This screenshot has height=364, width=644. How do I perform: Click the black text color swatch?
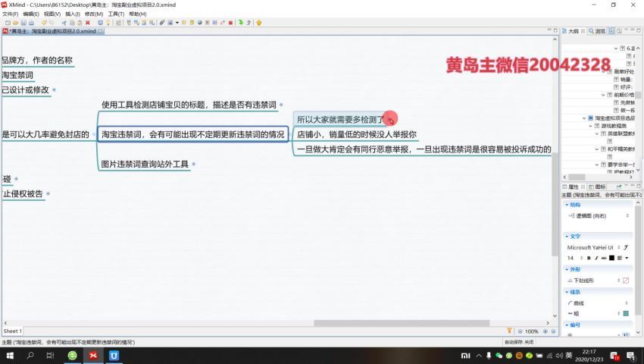click(612, 258)
